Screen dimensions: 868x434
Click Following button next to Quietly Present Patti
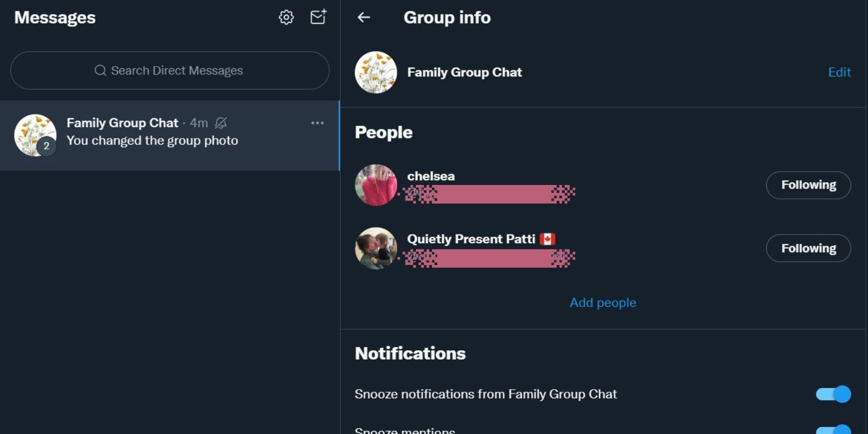tap(808, 249)
